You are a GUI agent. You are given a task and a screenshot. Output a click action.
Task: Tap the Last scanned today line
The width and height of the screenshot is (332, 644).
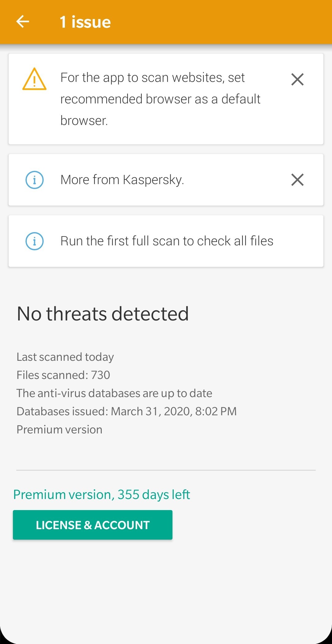(x=65, y=357)
